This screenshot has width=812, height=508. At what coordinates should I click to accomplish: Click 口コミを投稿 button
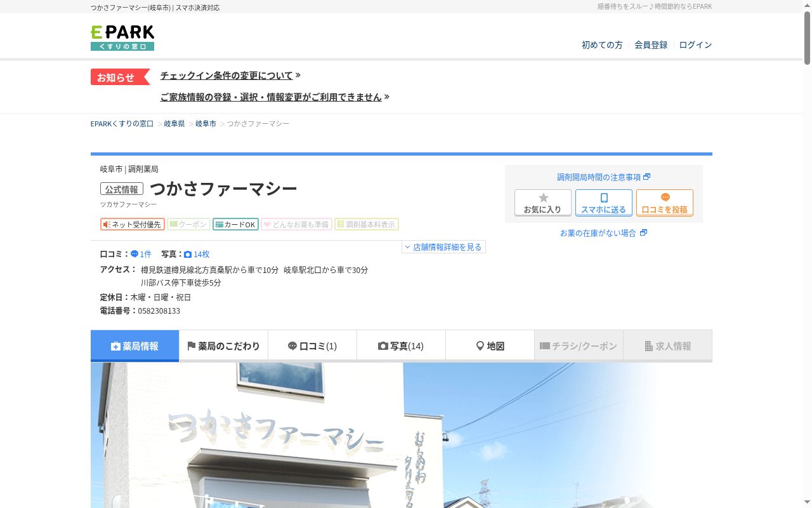(665, 203)
